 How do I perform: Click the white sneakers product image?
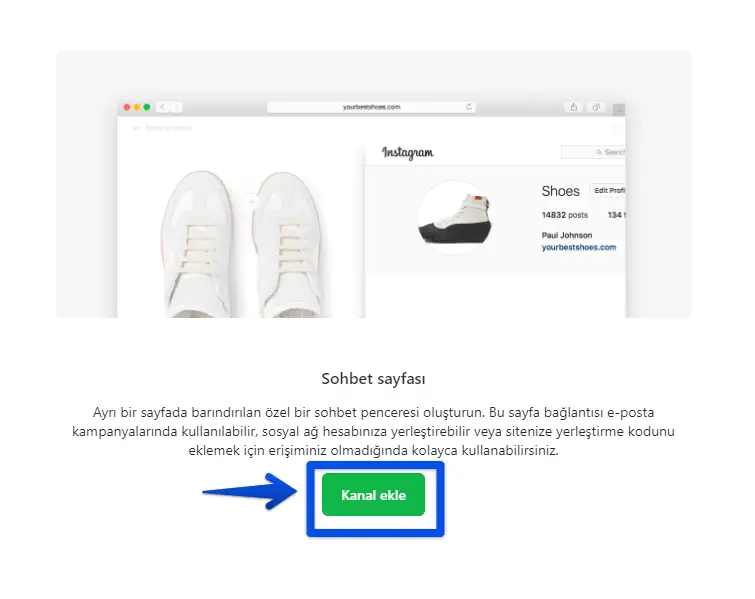click(241, 244)
